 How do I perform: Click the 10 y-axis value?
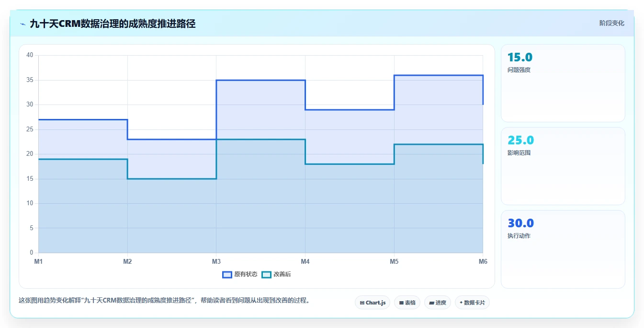pyautogui.click(x=30, y=203)
